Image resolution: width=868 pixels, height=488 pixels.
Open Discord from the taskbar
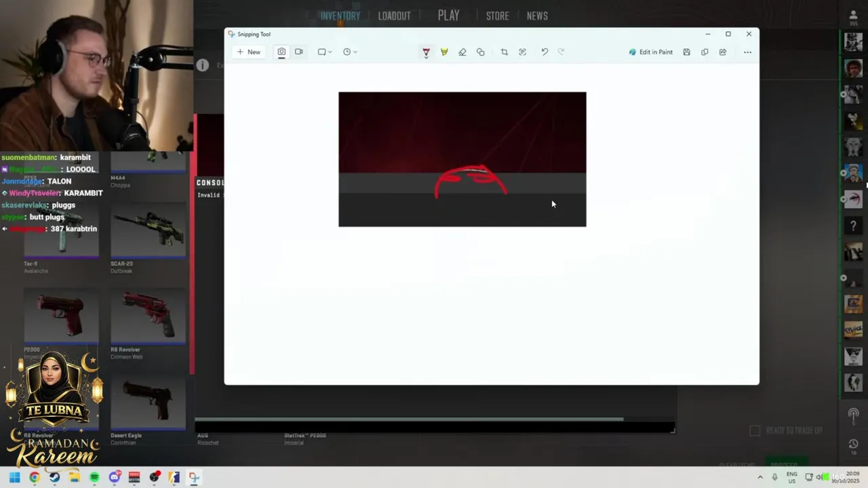pos(115,477)
